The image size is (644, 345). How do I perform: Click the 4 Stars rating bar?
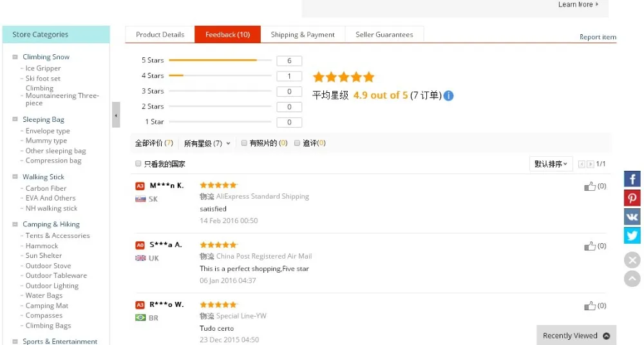(220, 75)
